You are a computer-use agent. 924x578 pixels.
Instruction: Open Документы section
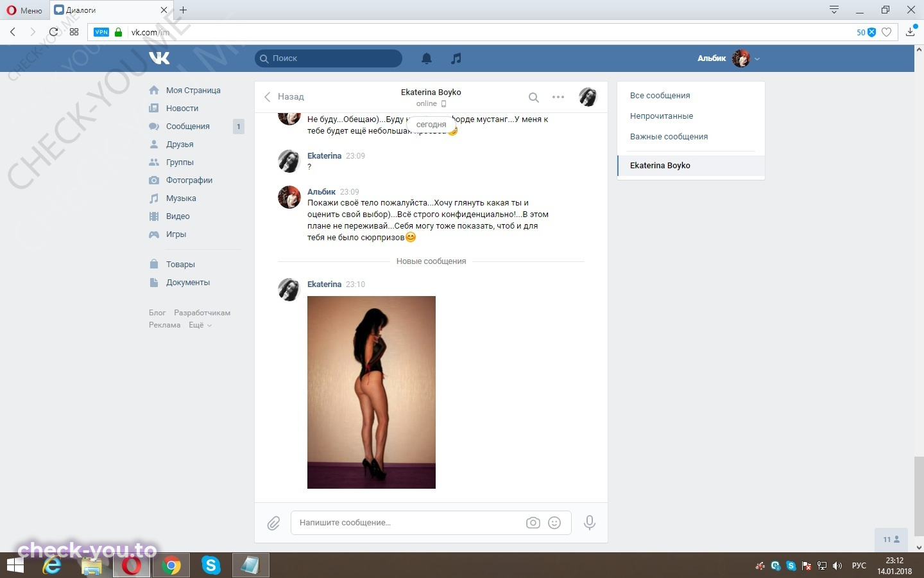click(x=188, y=283)
